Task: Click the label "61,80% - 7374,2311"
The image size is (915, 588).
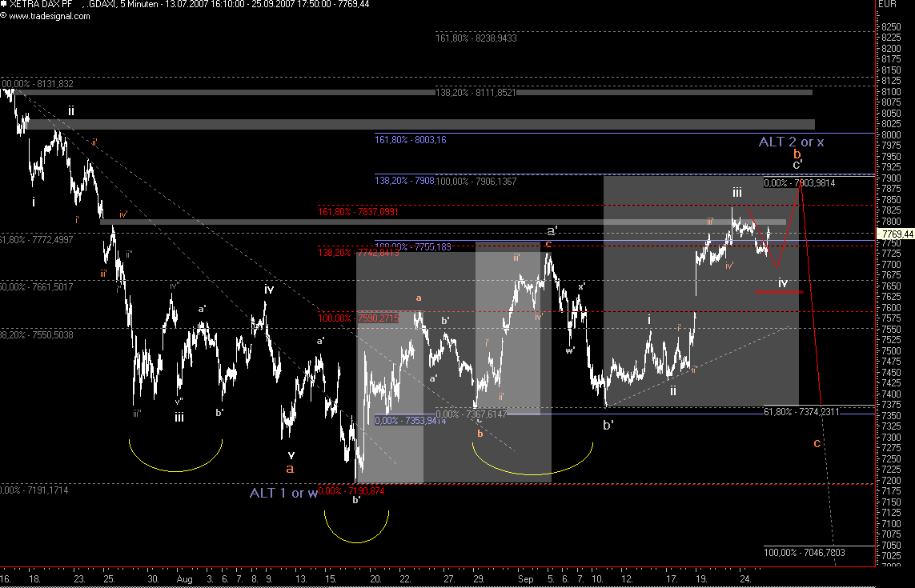Action: (x=801, y=412)
